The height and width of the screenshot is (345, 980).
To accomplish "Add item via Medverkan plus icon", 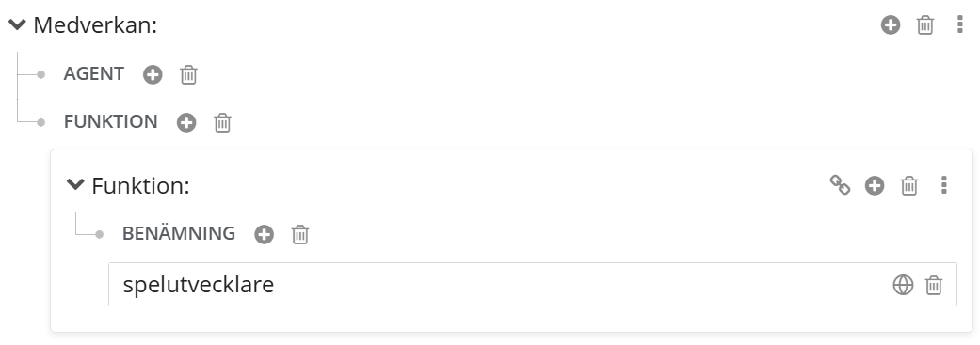I will tap(891, 25).
